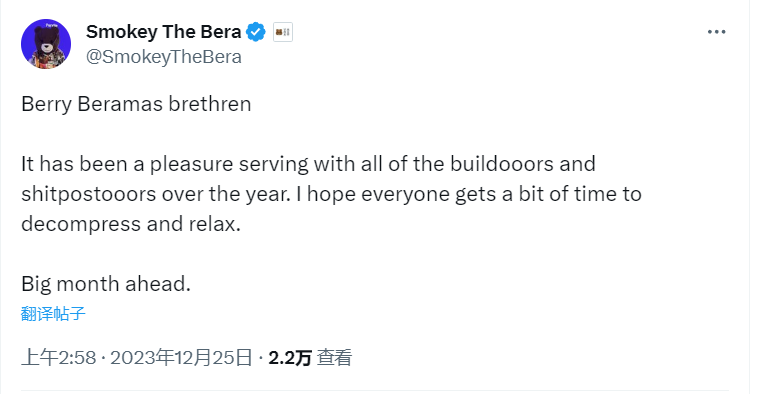
Task: Open the 2.2万 view count
Action: 290,358
